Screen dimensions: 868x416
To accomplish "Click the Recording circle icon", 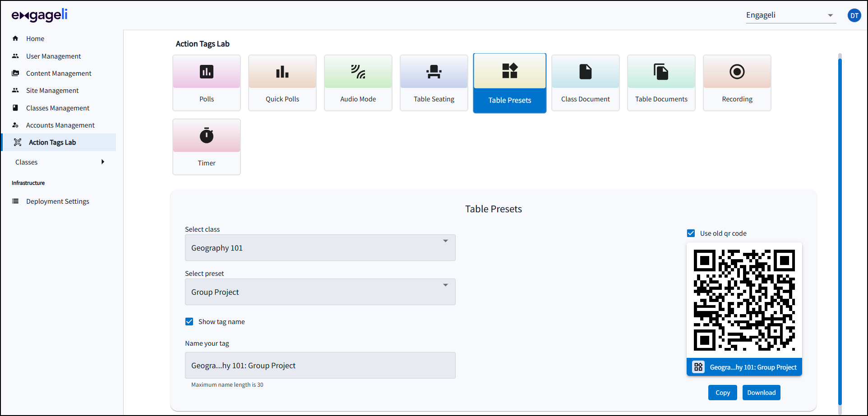I will 737,72.
